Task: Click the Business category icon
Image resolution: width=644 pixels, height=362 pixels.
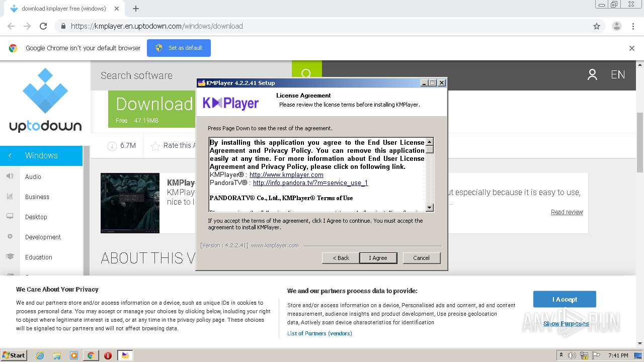Action: coord(10,197)
